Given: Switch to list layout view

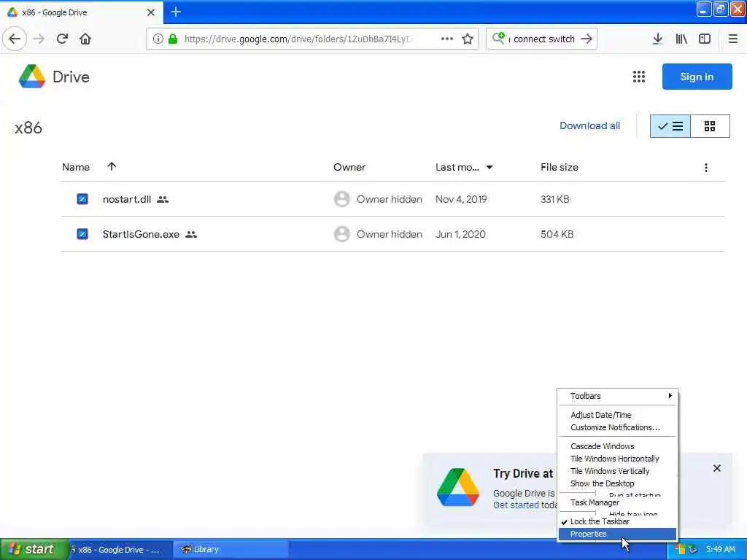Looking at the screenshot, I should [670, 126].
